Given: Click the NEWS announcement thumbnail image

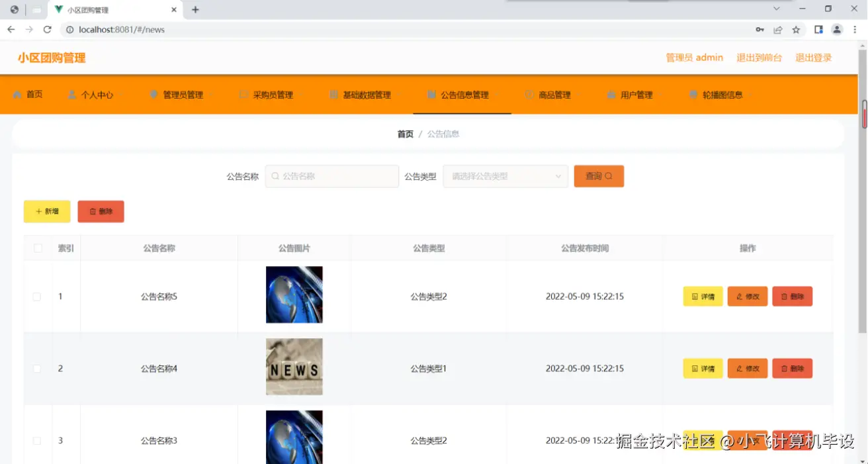Looking at the screenshot, I should click(x=294, y=367).
